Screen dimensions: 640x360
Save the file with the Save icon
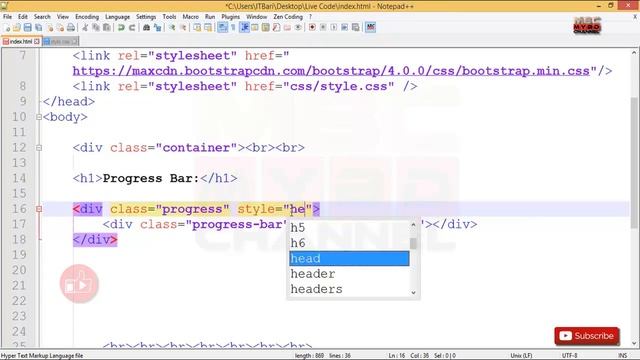click(x=27, y=27)
